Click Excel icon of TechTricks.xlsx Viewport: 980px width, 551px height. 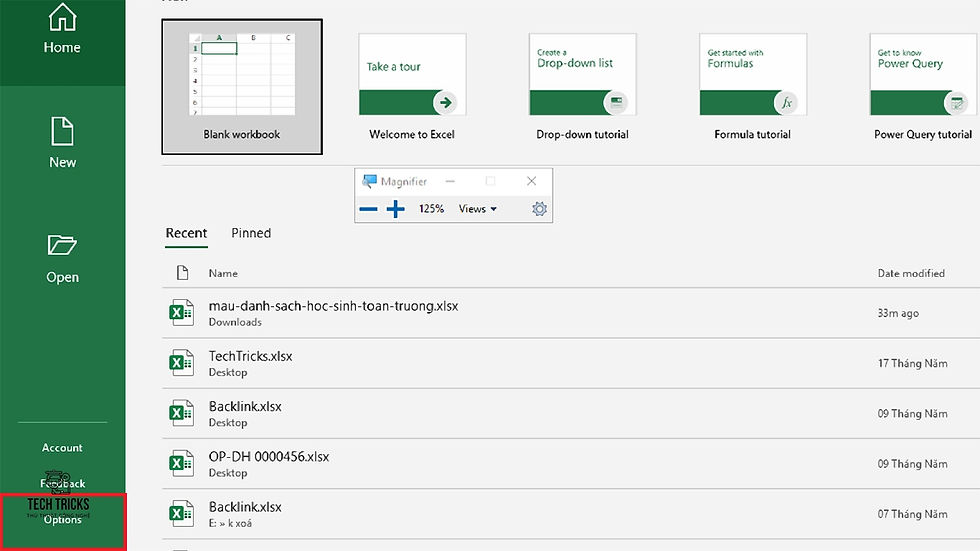(x=181, y=363)
